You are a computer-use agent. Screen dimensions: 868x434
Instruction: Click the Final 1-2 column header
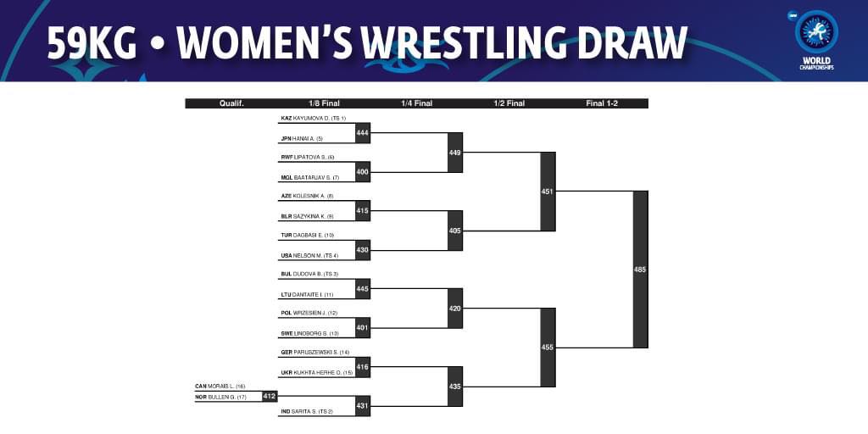click(x=602, y=103)
